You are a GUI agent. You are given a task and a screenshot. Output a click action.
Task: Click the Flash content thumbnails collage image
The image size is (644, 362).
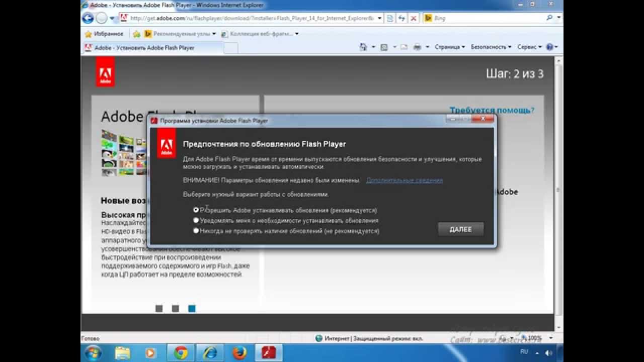[x=124, y=152]
